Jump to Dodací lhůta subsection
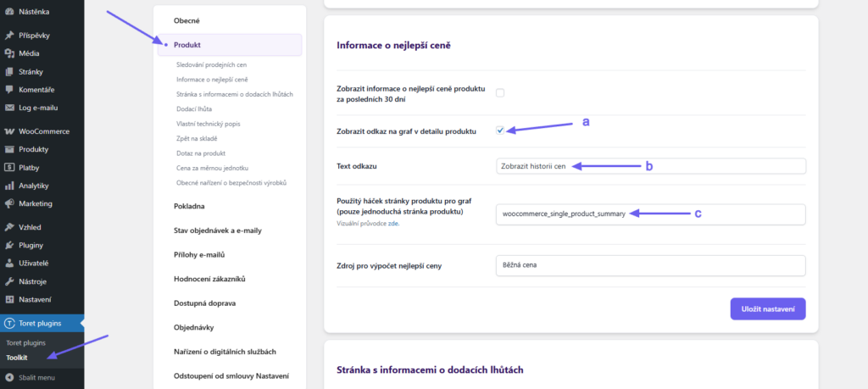The height and width of the screenshot is (389, 868). [x=194, y=109]
